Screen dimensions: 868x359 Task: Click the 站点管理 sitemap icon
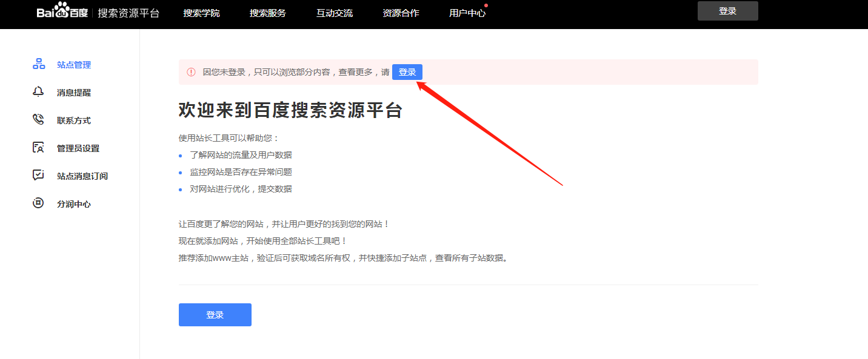[38, 64]
